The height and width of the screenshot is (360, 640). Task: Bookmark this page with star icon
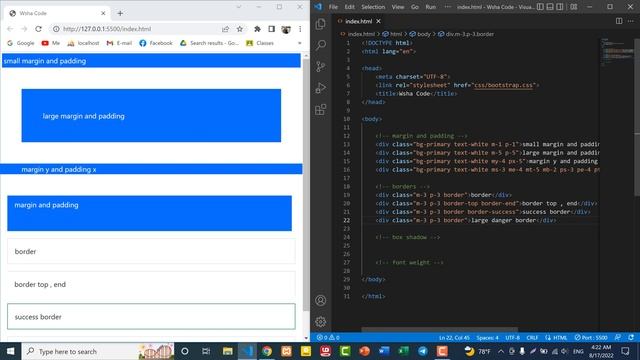(x=240, y=29)
